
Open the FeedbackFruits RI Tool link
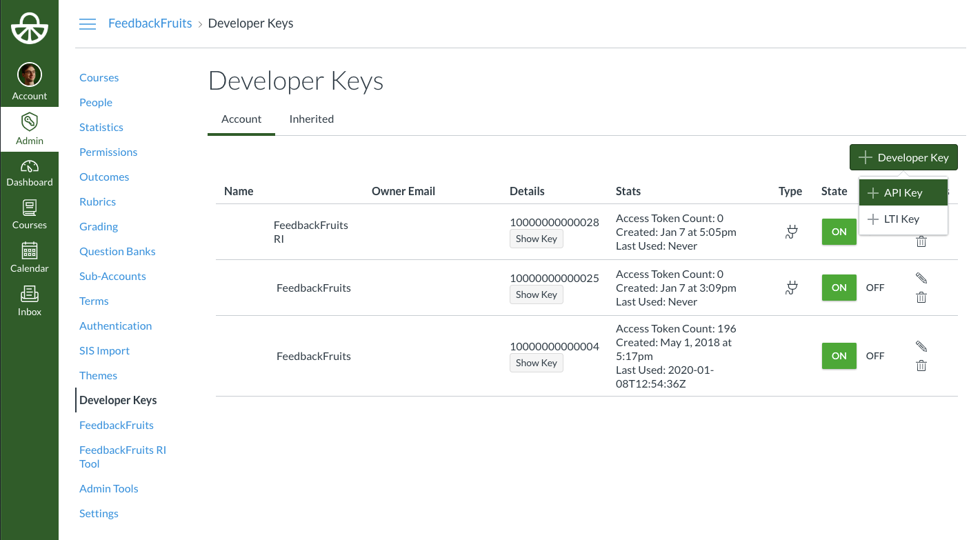123,457
